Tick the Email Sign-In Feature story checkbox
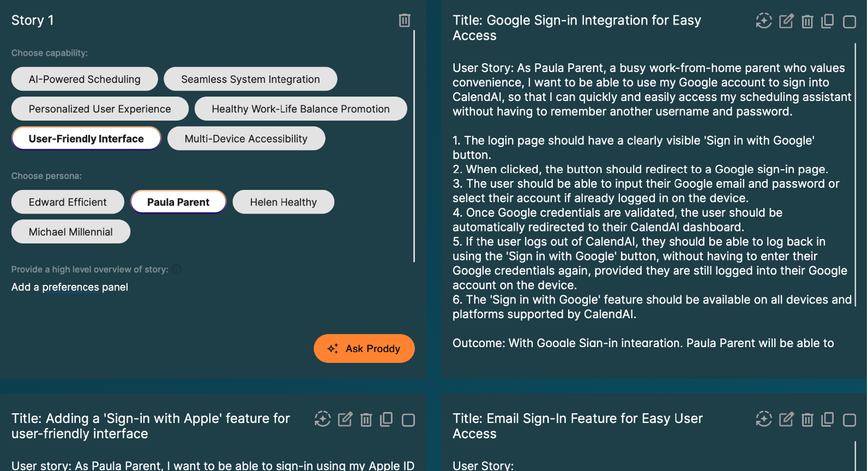 coord(849,420)
